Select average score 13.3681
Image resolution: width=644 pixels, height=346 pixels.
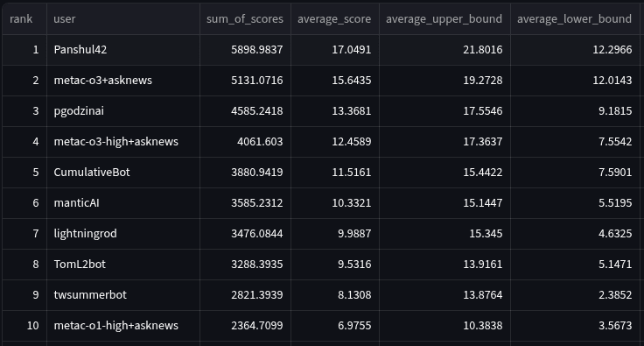(x=335, y=111)
